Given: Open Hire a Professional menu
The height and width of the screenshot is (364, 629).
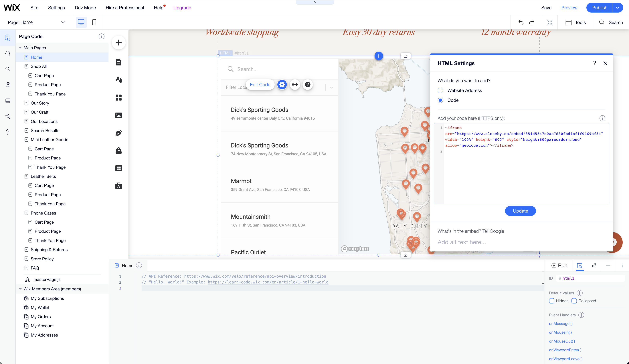Looking at the screenshot, I should [125, 8].
